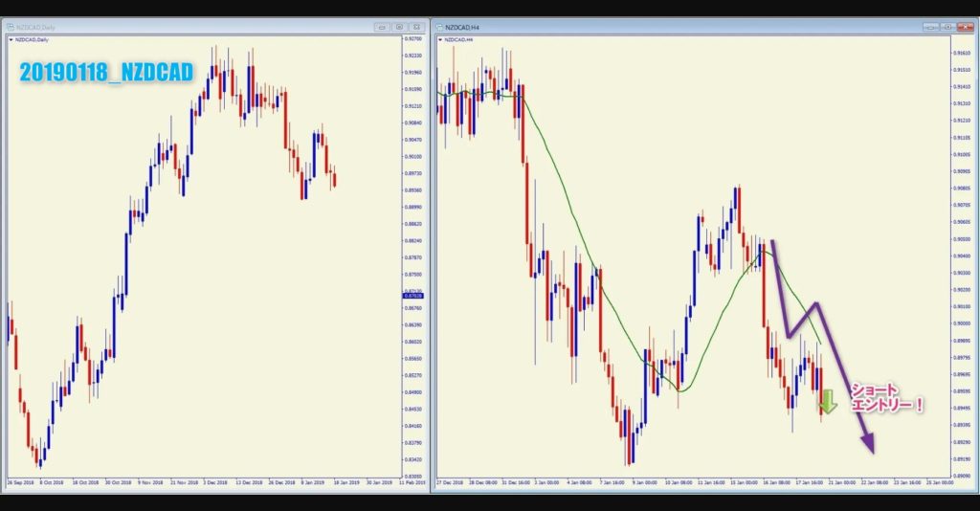Activate the NZDCAD,Daily window title bar
The height and width of the screenshot is (511, 980).
pyautogui.click(x=191, y=28)
